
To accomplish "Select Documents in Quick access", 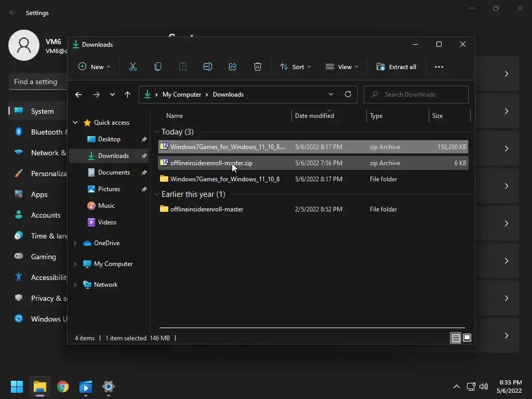I will [x=109, y=172].
